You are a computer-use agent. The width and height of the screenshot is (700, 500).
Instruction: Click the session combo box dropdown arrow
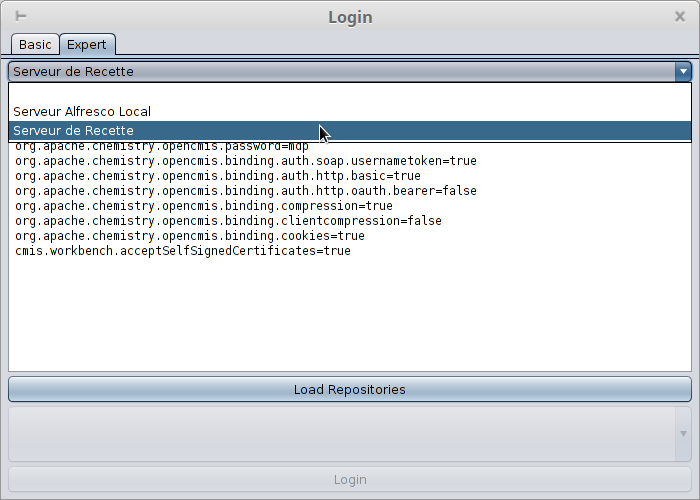point(683,71)
